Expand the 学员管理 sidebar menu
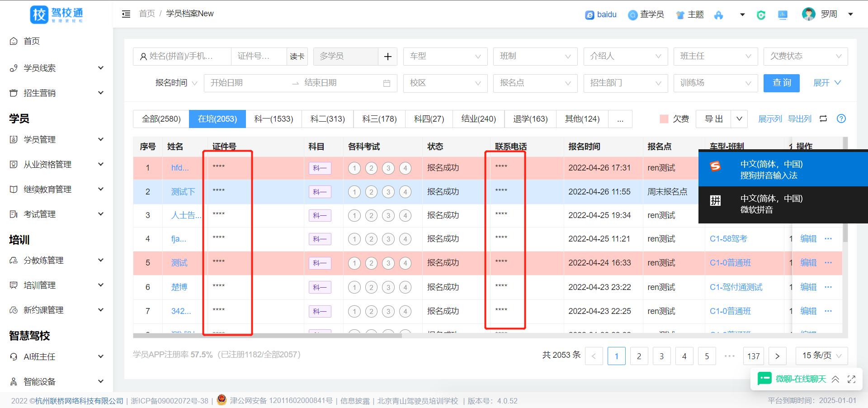Viewport: 868px width, 408px height. [x=57, y=139]
